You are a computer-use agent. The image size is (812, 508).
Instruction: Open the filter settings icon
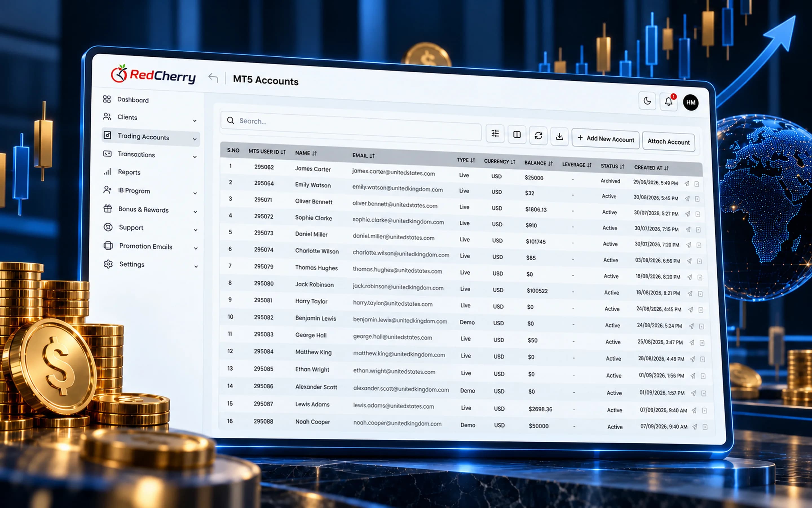point(495,134)
